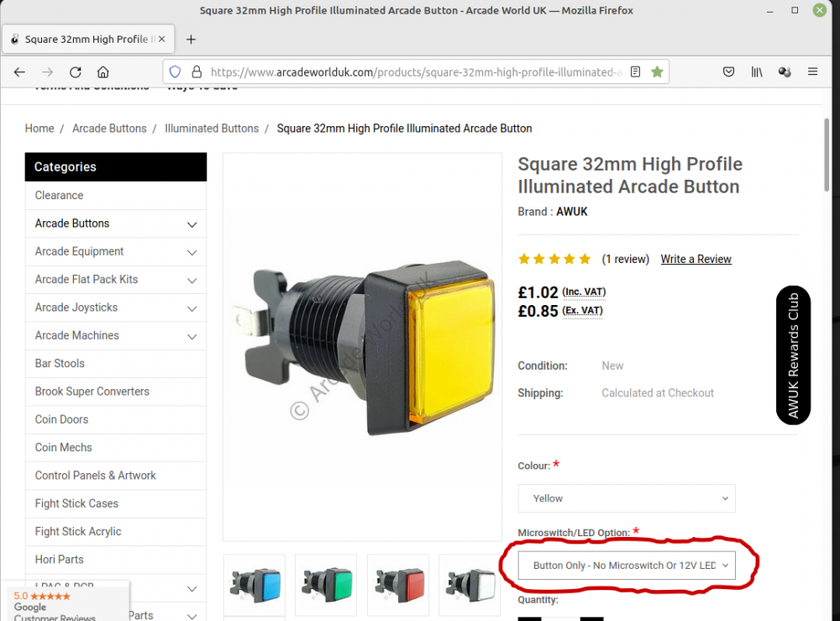Toggle reader view icon in address bar
This screenshot has width=840, height=621.
point(635,71)
